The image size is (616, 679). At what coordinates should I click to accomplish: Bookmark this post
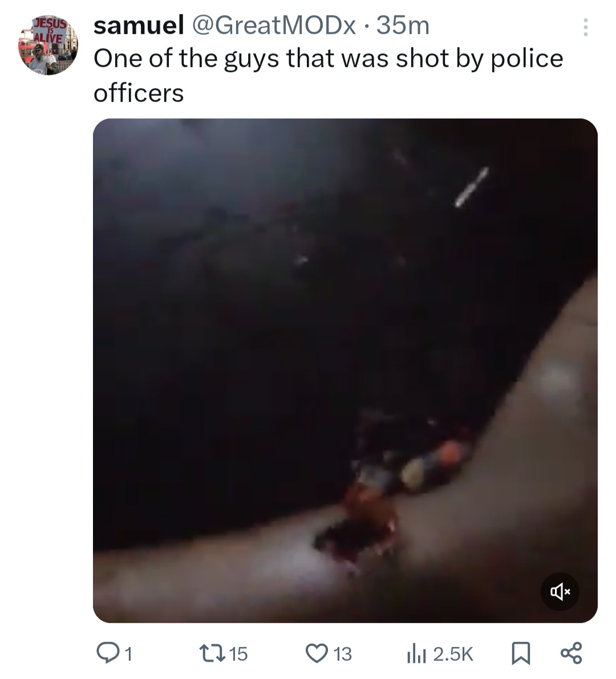(521, 653)
